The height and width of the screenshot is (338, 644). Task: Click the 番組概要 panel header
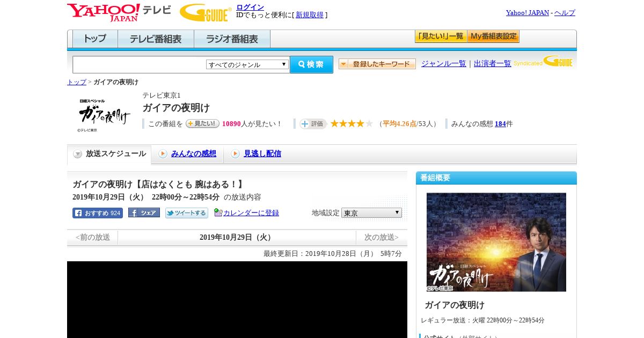tap(496, 178)
